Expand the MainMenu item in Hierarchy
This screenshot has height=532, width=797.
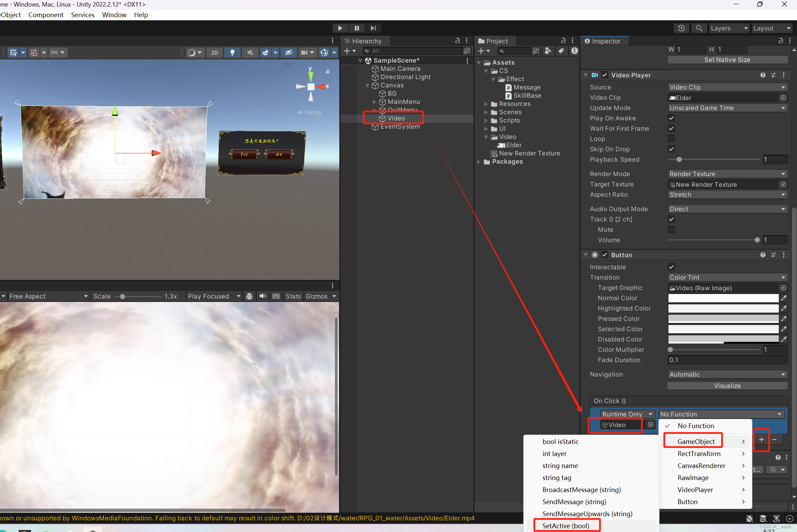coord(375,102)
